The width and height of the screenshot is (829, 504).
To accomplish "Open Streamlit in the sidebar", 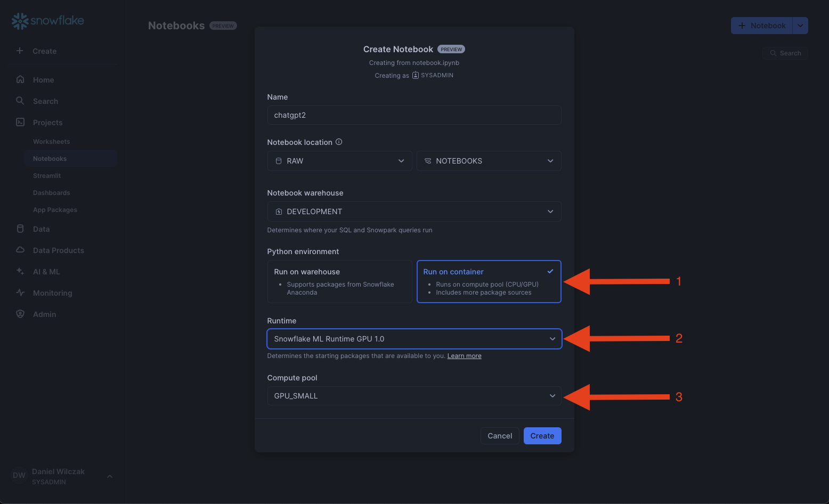I will tap(47, 176).
